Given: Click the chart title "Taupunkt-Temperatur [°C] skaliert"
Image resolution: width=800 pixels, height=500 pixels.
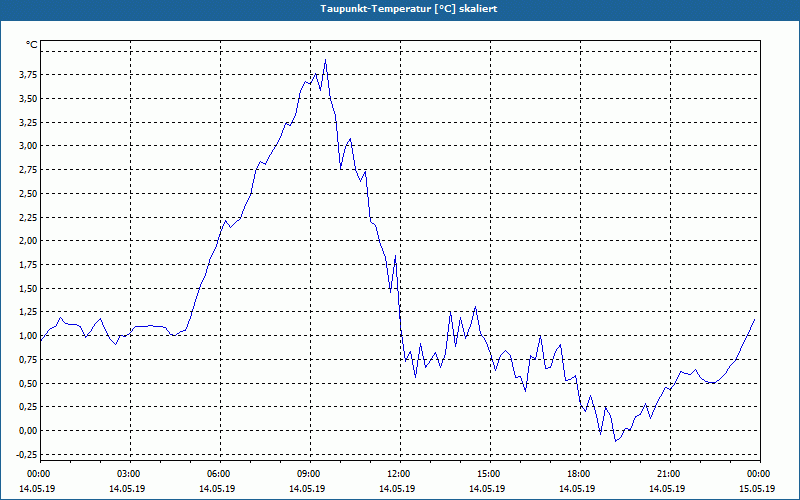Looking at the screenshot, I should [x=409, y=9].
